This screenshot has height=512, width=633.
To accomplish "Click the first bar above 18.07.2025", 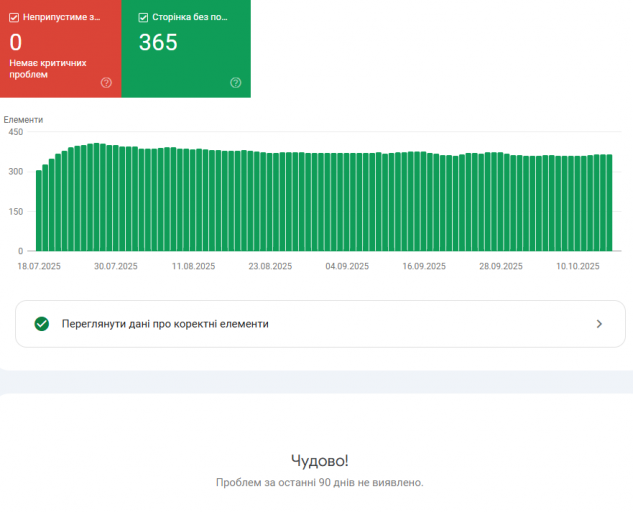I will point(39,211).
